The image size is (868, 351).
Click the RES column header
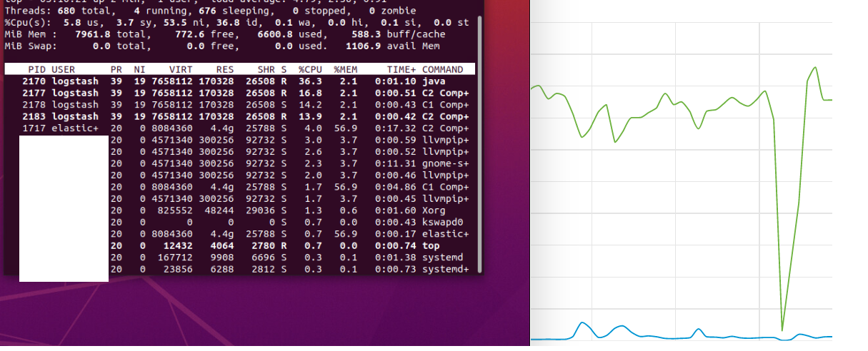tap(224, 69)
